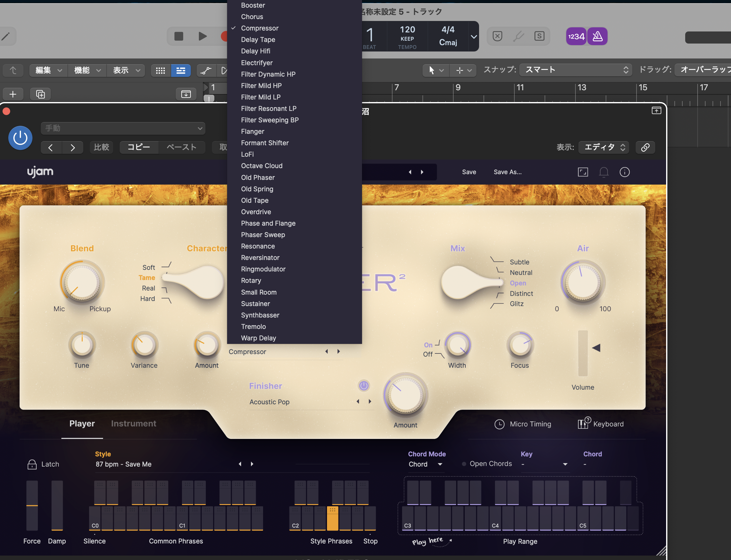Open the スナップ スマート dropdown
Viewport: 731px width, 560px height.
575,70
